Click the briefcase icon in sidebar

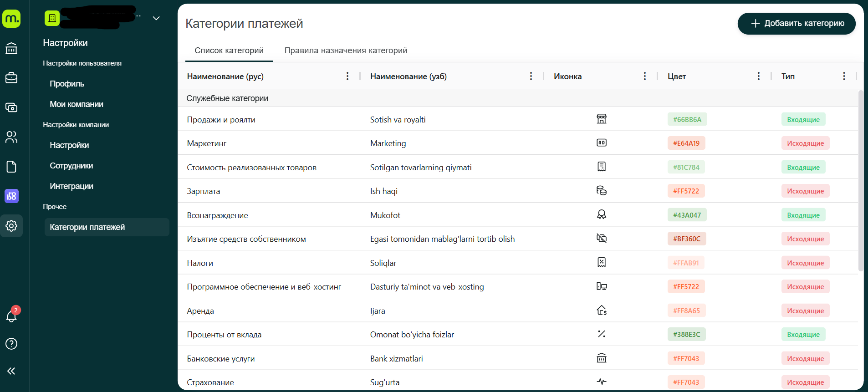click(x=11, y=78)
